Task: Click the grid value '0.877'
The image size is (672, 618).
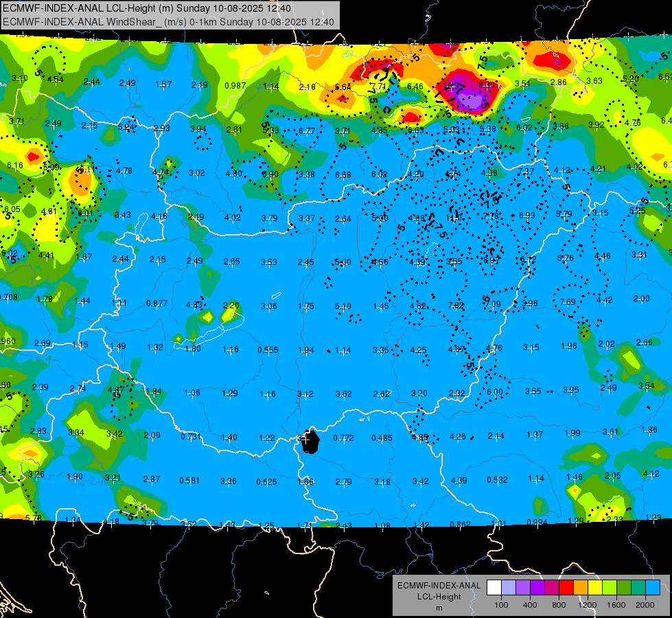Action: coord(157,304)
